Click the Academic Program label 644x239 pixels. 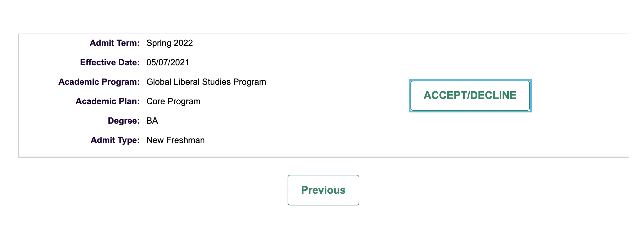(x=99, y=82)
